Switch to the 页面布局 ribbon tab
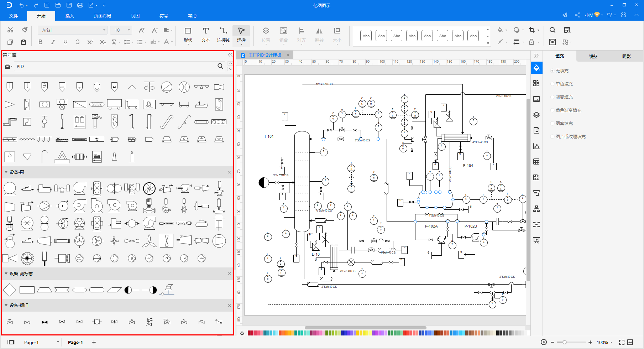This screenshot has width=644, height=349. click(103, 16)
